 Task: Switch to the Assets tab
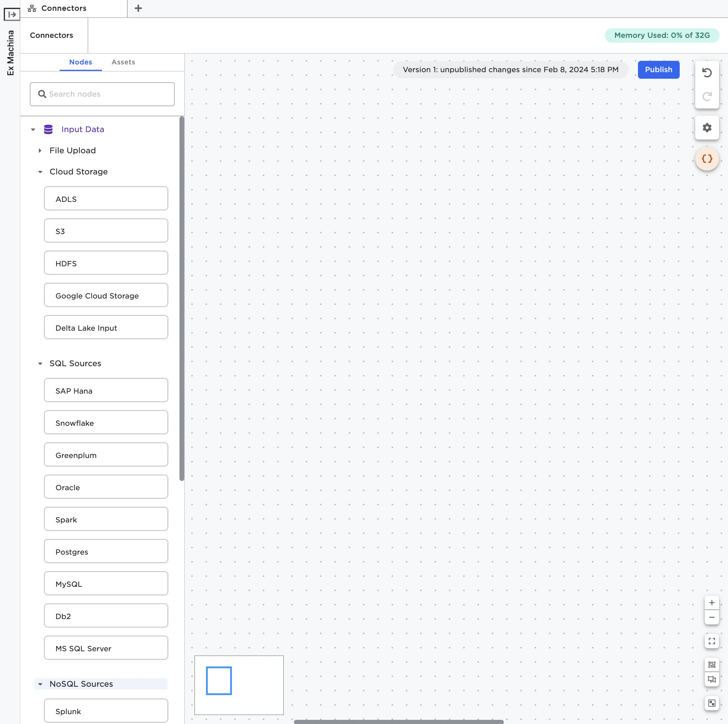pyautogui.click(x=123, y=62)
